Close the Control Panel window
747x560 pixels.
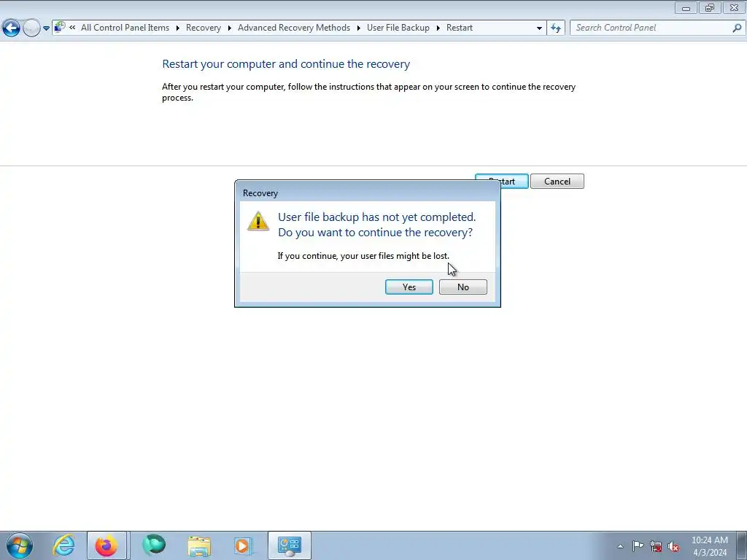pyautogui.click(x=734, y=7)
